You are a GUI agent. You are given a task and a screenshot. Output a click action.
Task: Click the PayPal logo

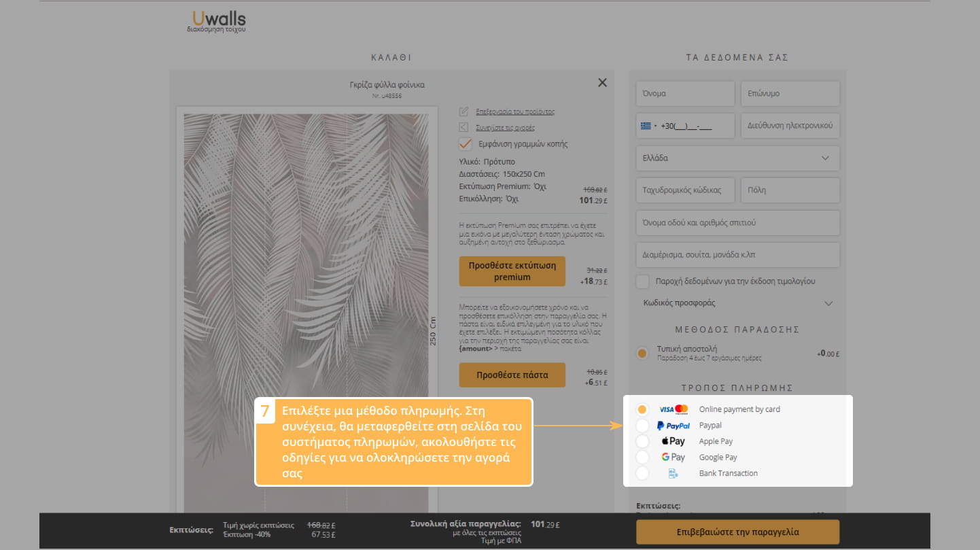(673, 426)
